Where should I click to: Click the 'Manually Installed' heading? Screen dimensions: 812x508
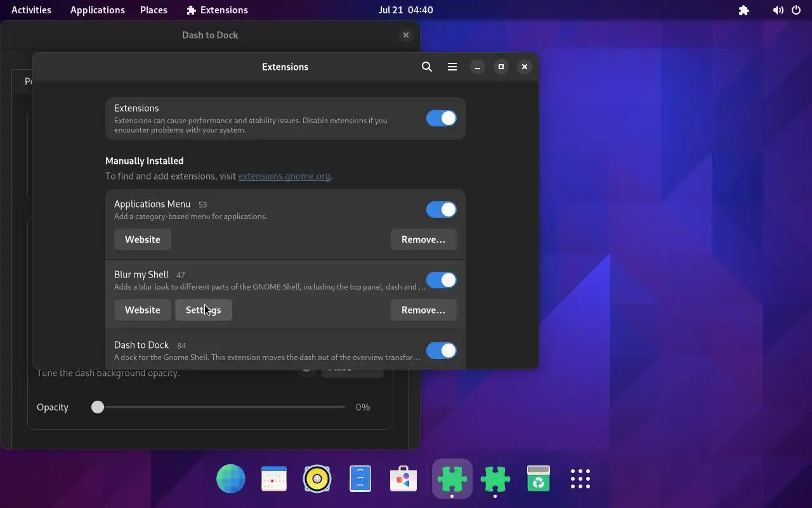145,161
